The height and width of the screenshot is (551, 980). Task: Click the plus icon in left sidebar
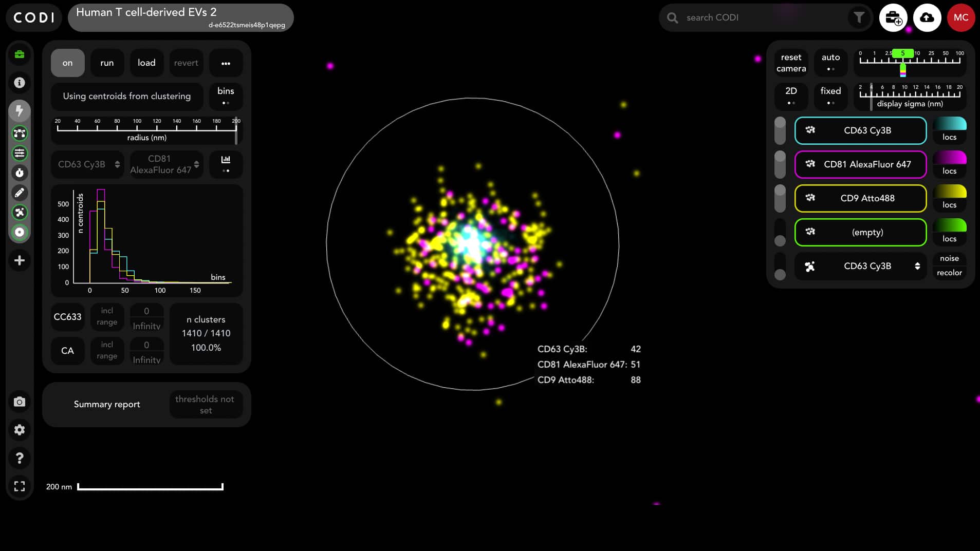(20, 261)
